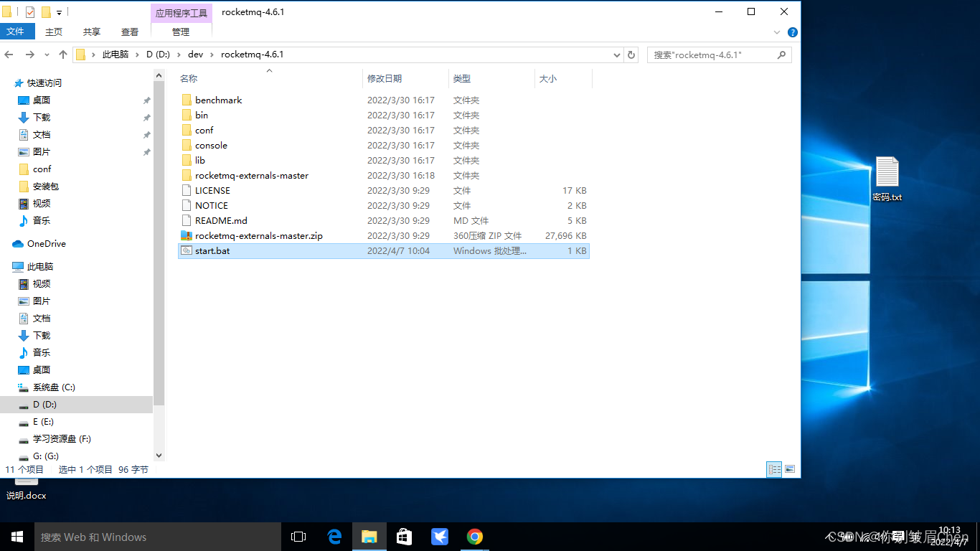Select the rocketmq-externals-master.zip archive
Image resolution: width=980 pixels, height=551 pixels.
tap(258, 236)
